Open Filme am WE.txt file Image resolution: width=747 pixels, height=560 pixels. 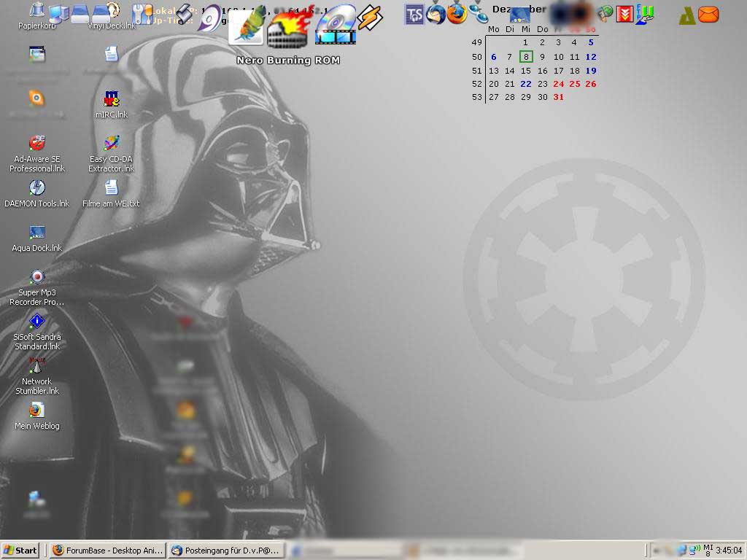click(x=111, y=194)
